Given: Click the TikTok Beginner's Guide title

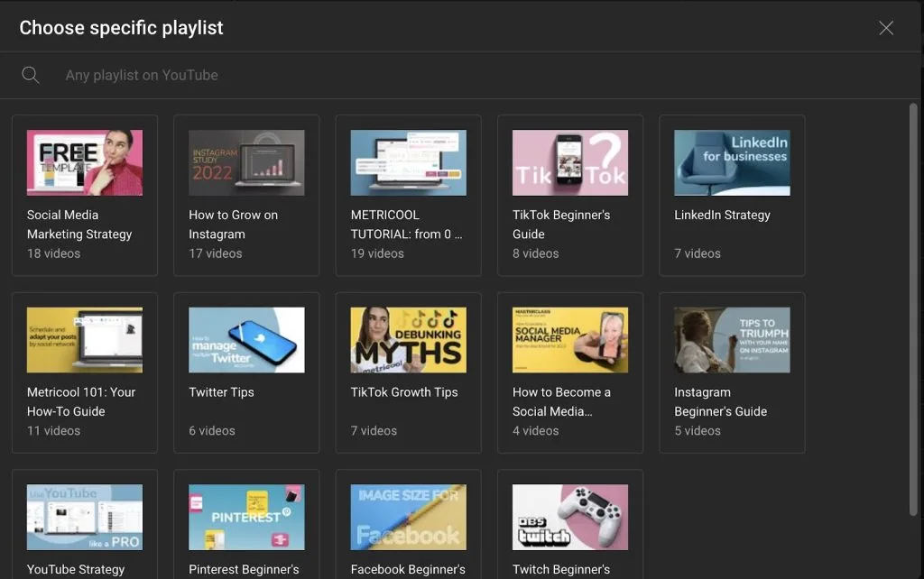Looking at the screenshot, I should coord(561,225).
